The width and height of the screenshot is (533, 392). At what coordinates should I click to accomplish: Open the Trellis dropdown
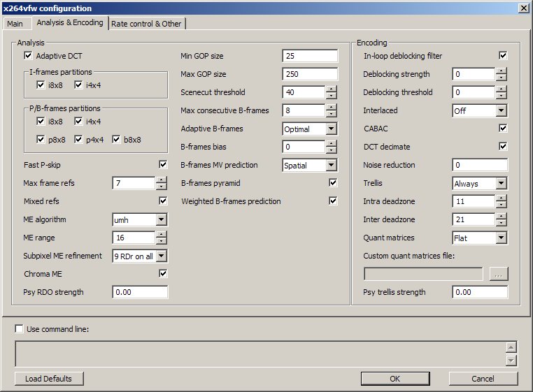(x=501, y=184)
